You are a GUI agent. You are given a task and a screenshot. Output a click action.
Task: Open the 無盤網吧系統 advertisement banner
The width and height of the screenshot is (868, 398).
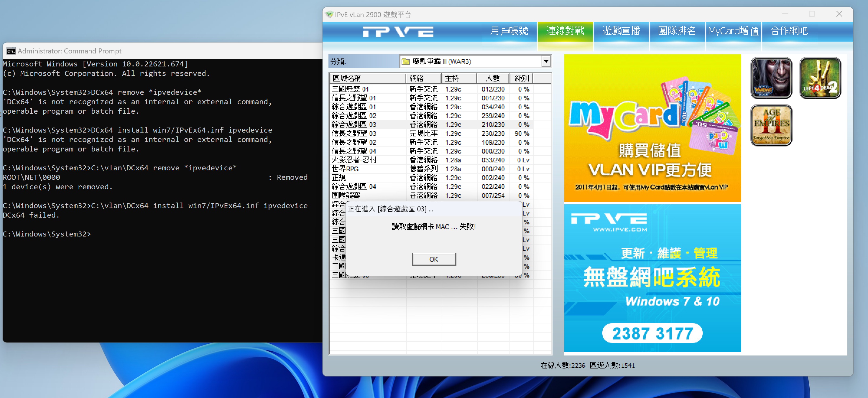tap(652, 278)
